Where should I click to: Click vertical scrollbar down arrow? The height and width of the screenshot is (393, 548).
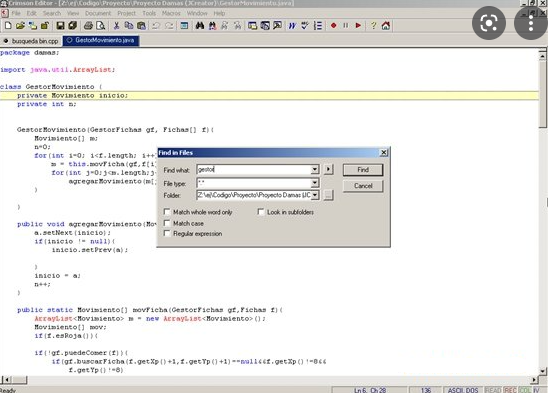pyautogui.click(x=542, y=371)
